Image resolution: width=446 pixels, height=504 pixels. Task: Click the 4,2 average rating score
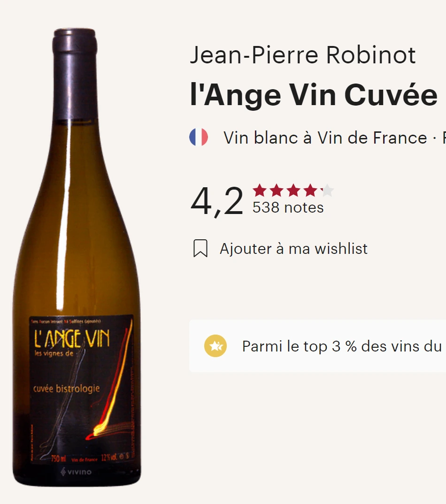pyautogui.click(x=217, y=201)
